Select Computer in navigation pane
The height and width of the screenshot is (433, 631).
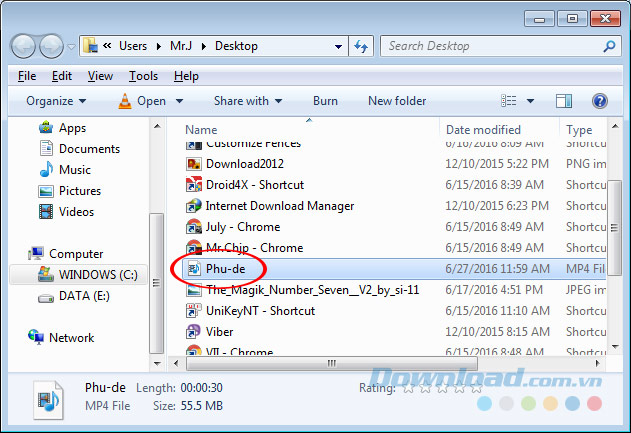click(x=65, y=254)
